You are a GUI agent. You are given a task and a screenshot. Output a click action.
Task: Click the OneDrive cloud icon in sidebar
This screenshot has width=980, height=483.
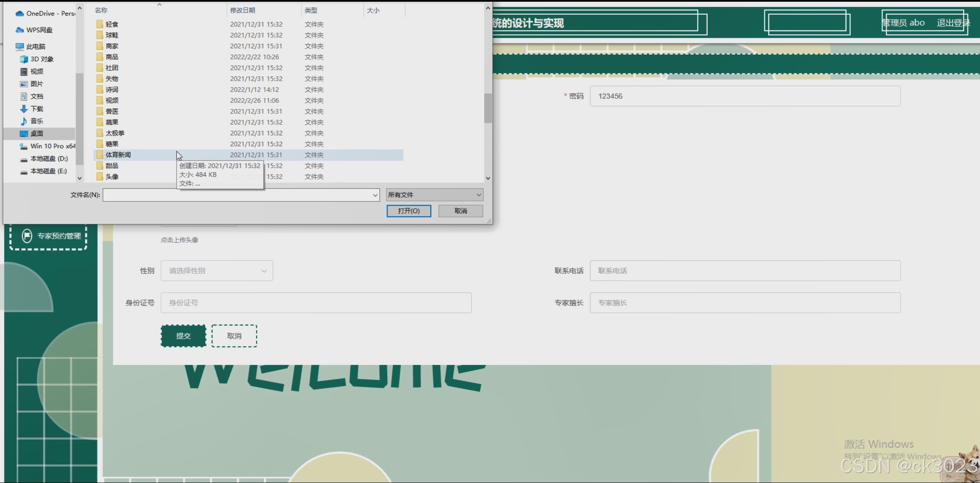tap(20, 13)
